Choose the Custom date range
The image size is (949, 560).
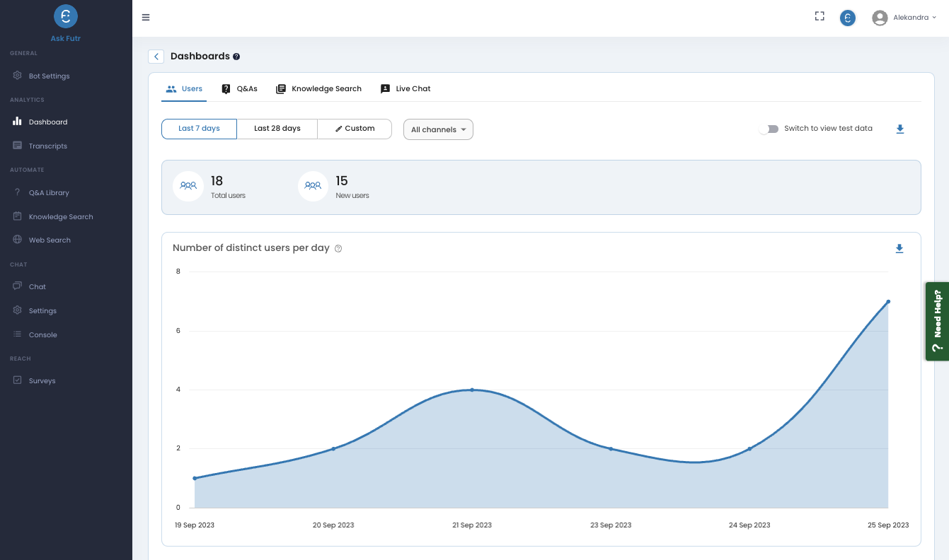(355, 129)
